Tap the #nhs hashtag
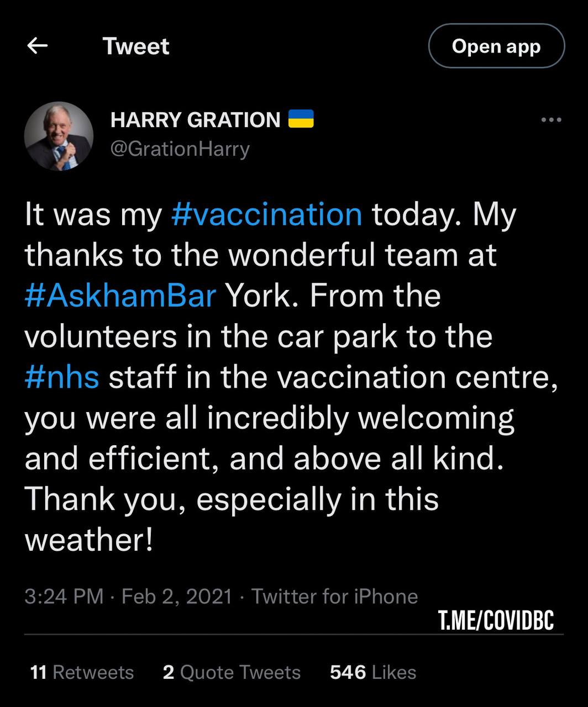Viewport: 588px width, 707px height. pos(62,377)
